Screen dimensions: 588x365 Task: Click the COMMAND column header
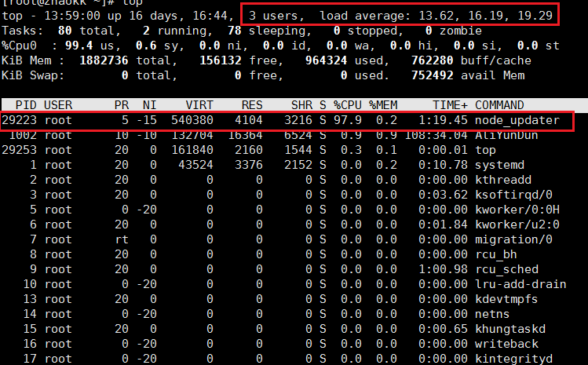click(499, 105)
